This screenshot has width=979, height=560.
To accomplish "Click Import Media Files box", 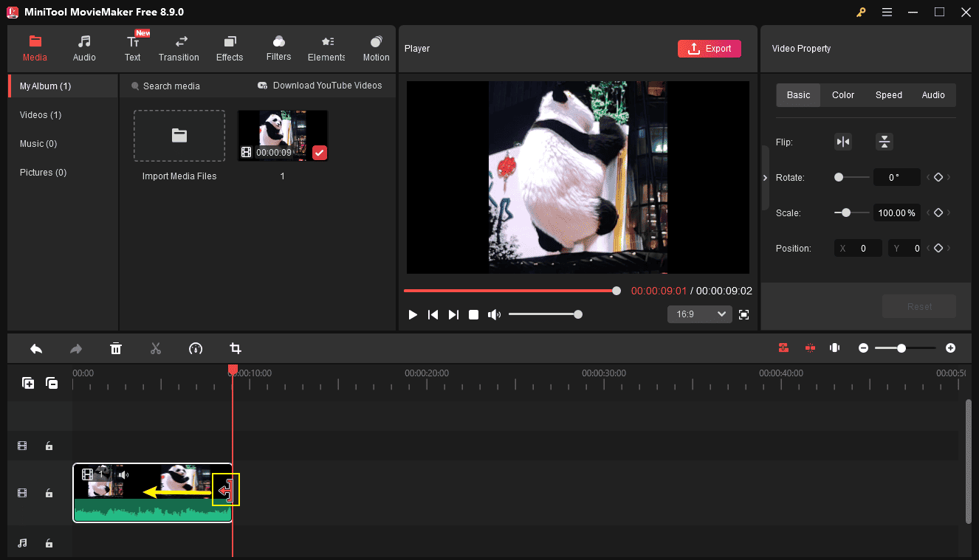I will coord(179,136).
